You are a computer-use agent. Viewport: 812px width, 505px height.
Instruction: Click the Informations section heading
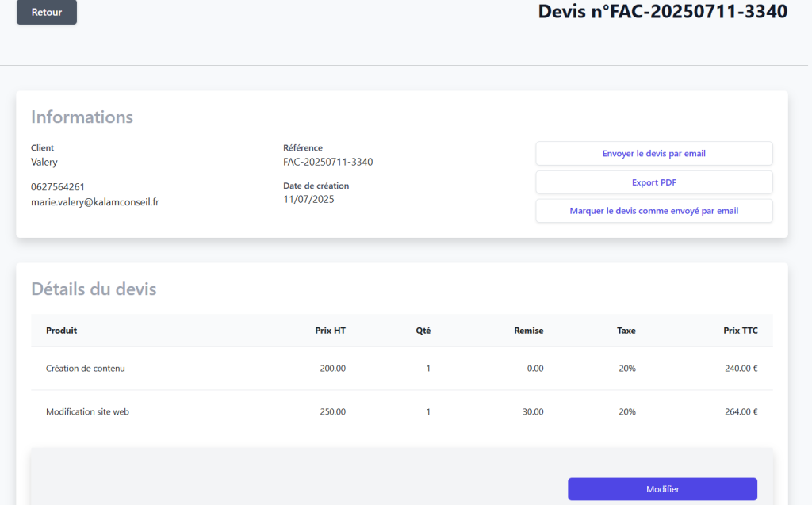pyautogui.click(x=82, y=117)
